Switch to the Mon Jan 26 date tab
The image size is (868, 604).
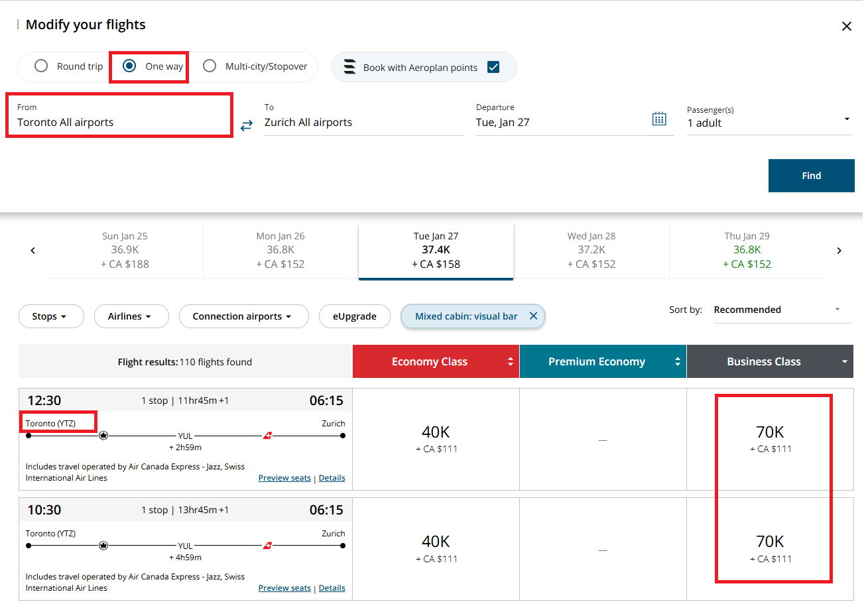point(280,250)
